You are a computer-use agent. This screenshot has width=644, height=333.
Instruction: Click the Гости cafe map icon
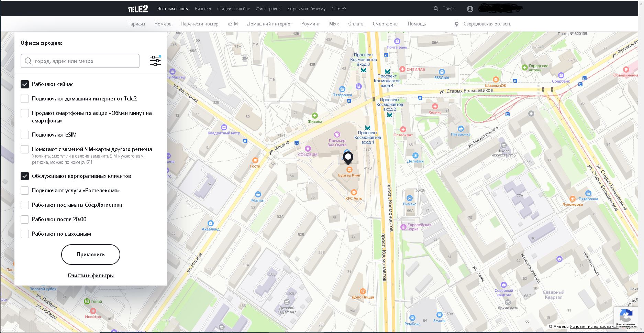coord(255,160)
